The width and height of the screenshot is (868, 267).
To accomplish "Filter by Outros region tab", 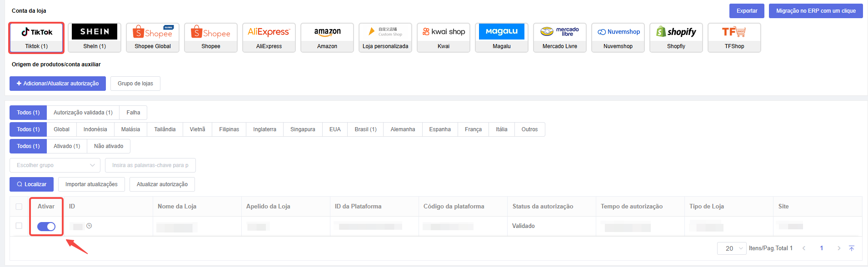I will click(529, 129).
